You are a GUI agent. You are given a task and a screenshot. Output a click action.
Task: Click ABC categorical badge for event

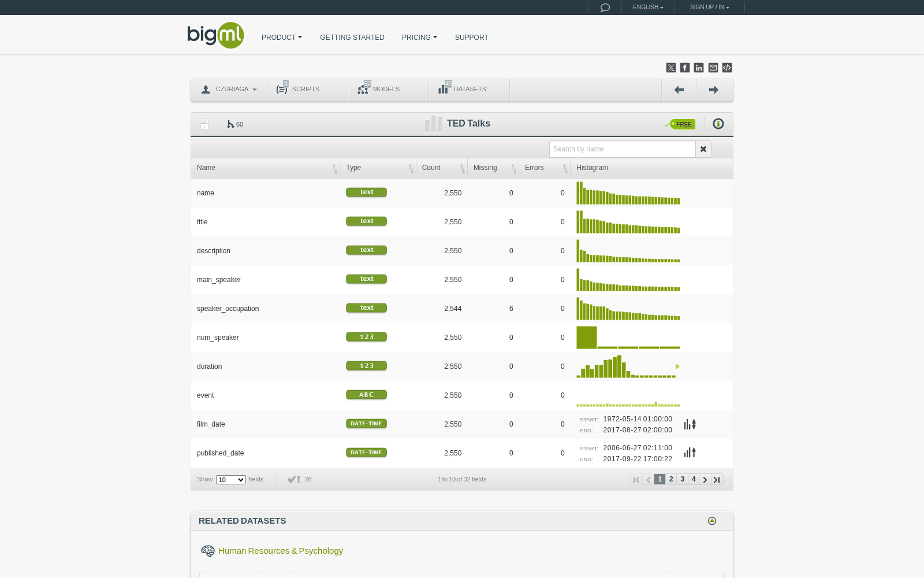click(x=366, y=395)
